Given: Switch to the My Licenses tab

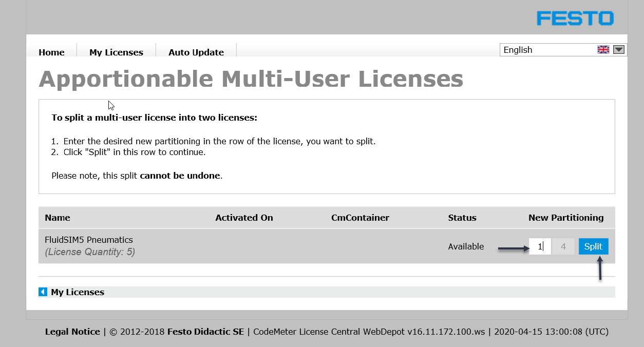Looking at the screenshot, I should [116, 52].
